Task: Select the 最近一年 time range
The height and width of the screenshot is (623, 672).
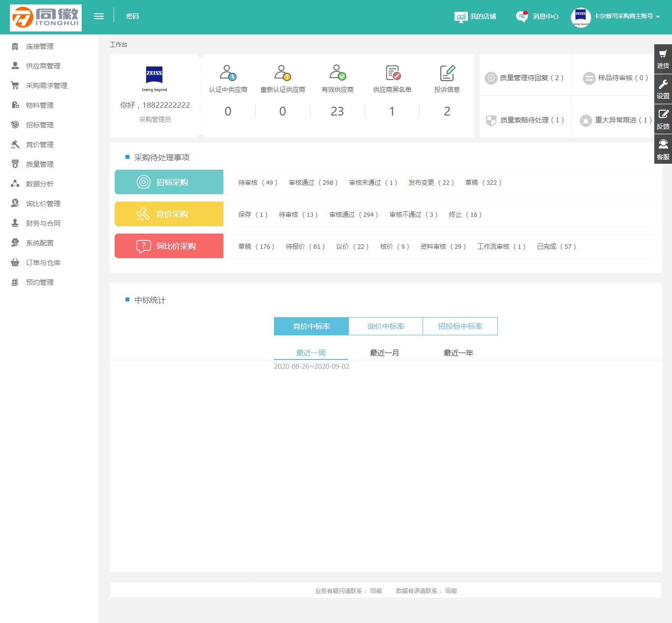Action: pyautogui.click(x=458, y=353)
